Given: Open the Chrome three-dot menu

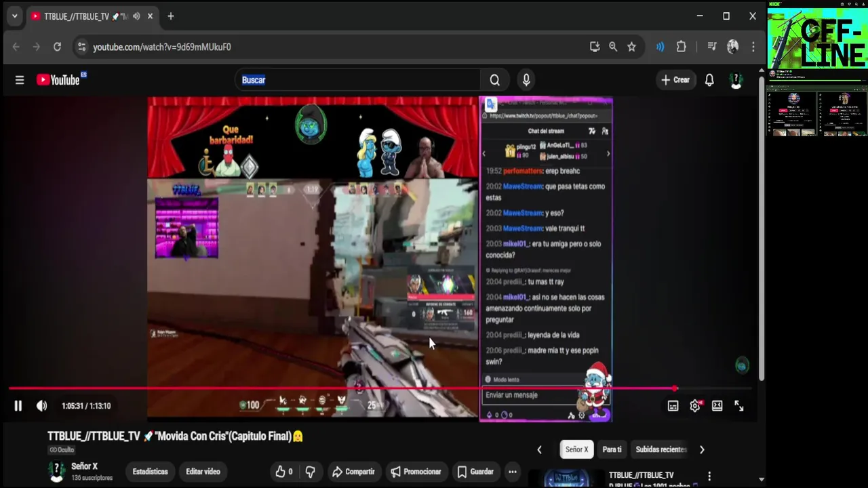Looking at the screenshot, I should pos(753,47).
